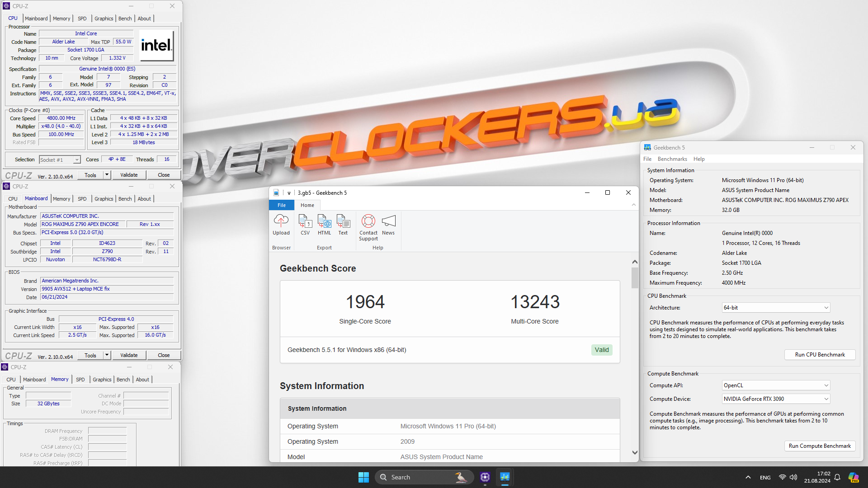Click the Geekbench results vertical scrollbar thumb
The image size is (868, 488).
(635, 278)
